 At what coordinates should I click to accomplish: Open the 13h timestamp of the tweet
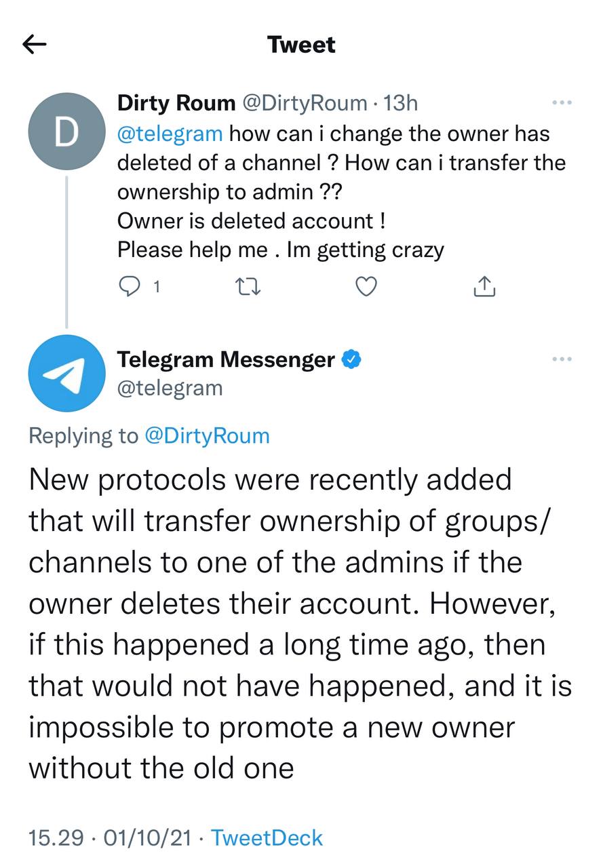tap(400, 103)
